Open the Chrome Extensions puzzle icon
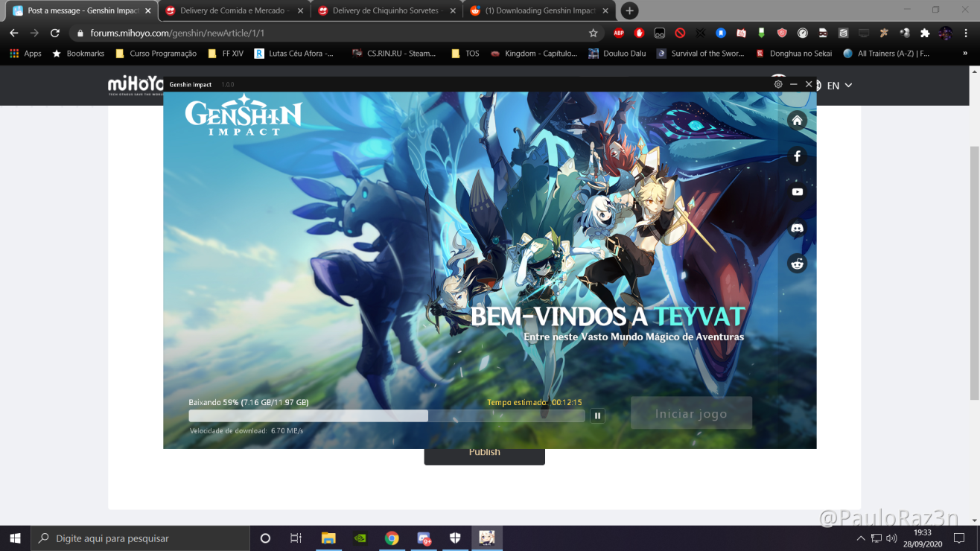 pyautogui.click(x=925, y=33)
